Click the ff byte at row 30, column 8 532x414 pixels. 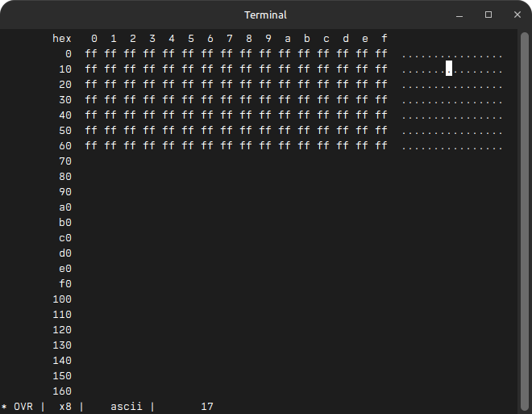click(x=246, y=100)
